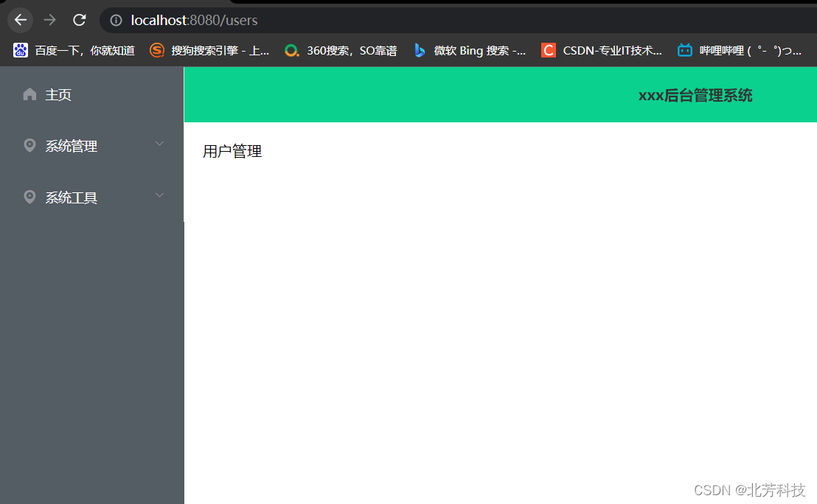Image resolution: width=817 pixels, height=504 pixels.
Task: Expand 系统管理 with its chevron arrow
Action: [159, 144]
